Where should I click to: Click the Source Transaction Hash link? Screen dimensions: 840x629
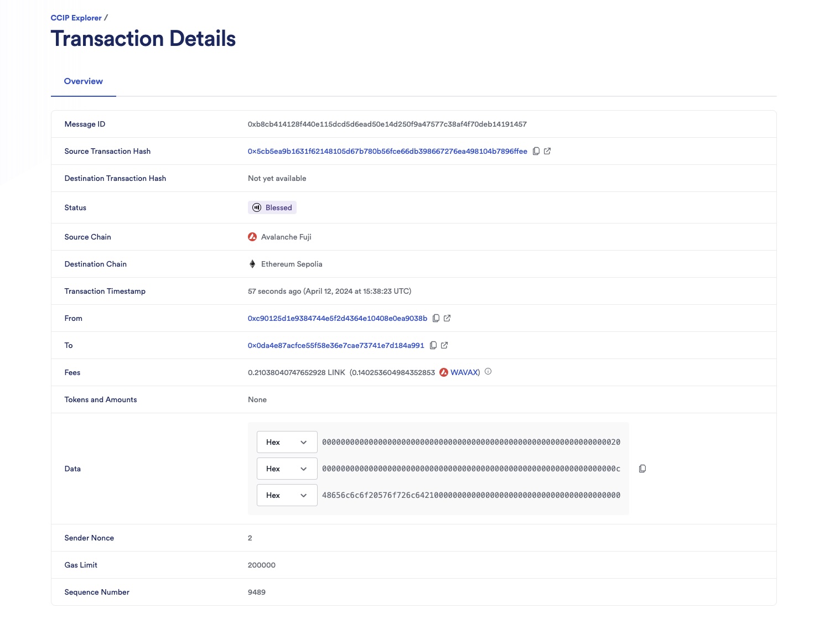pos(387,151)
